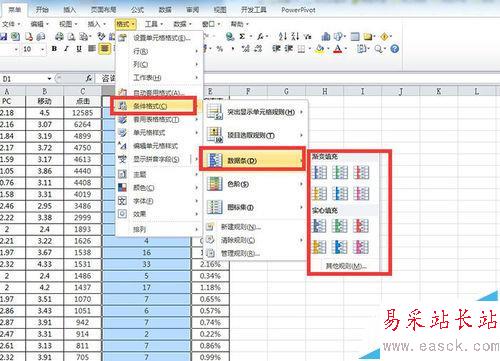Click the Increase Indent icon
Screen dimensions: 500x361
point(289,49)
